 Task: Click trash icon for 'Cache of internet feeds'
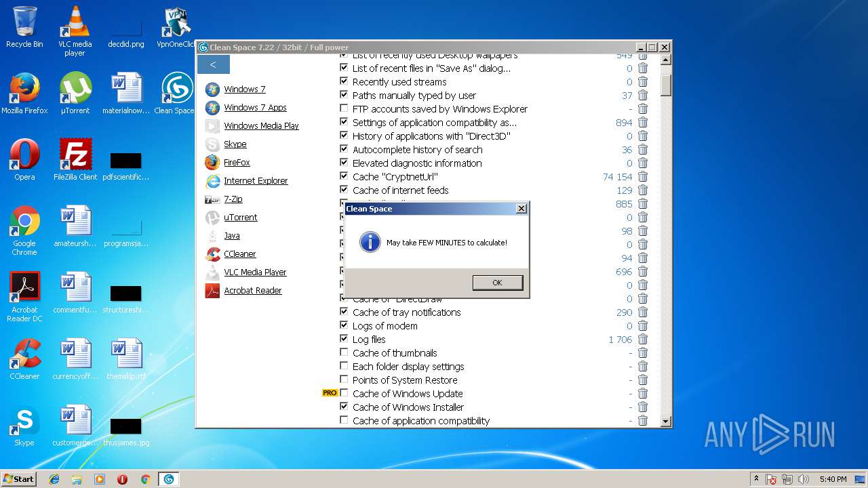click(643, 190)
